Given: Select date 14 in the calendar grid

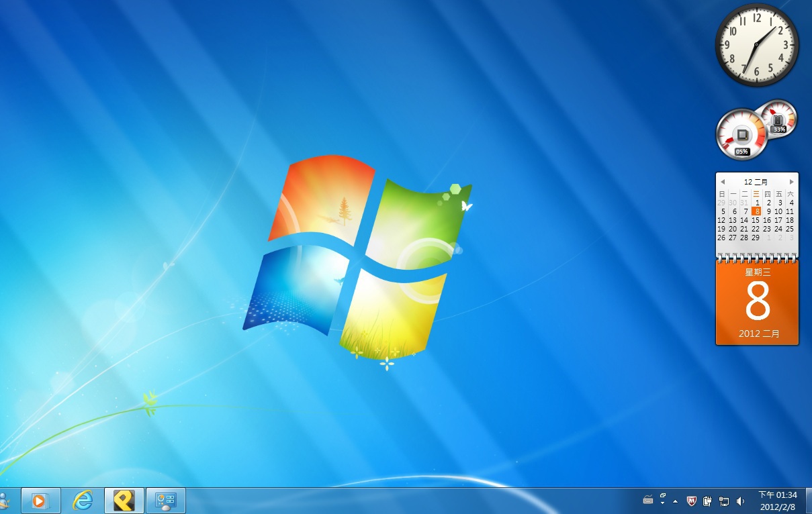Looking at the screenshot, I should 746,219.
